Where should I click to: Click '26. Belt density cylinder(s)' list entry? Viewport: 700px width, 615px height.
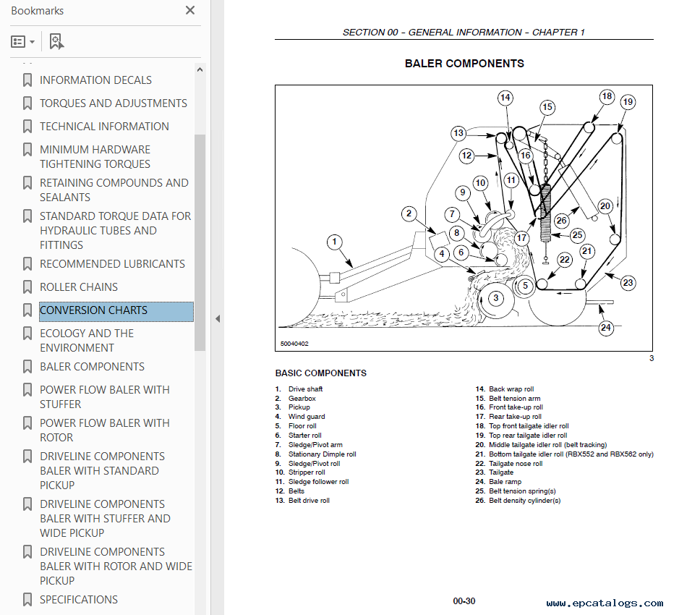(518, 501)
